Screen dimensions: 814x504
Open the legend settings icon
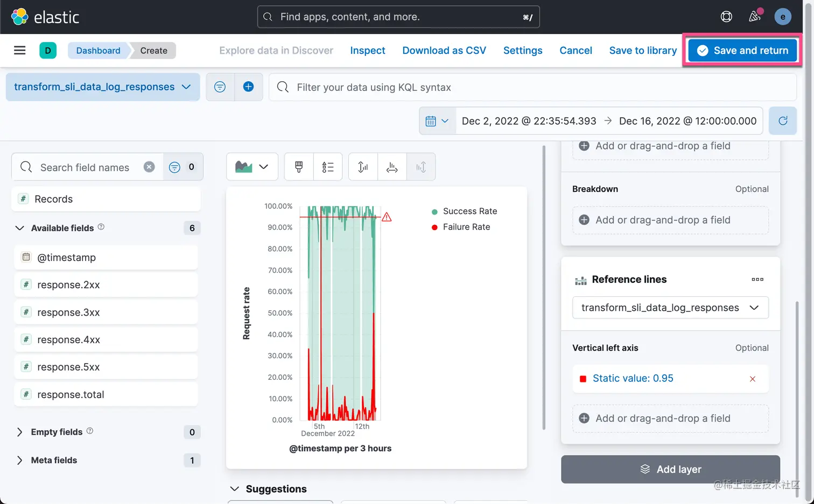pyautogui.click(x=328, y=167)
